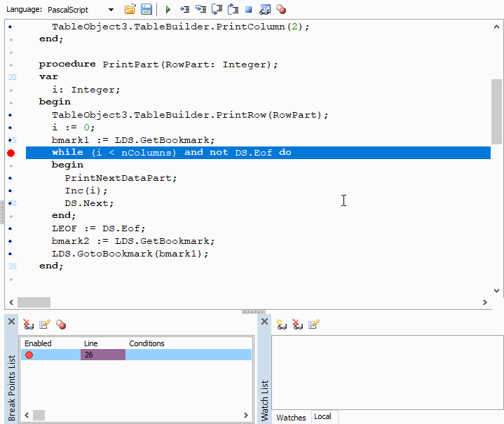Select the breakpoint line cell 26
The image size is (504, 424).
tap(103, 355)
